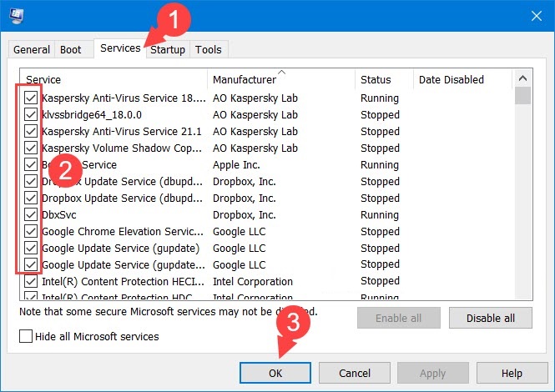Click Stopped status of Kaspersky Service 21.1
Viewport: 555px width, 392px height.
click(380, 132)
